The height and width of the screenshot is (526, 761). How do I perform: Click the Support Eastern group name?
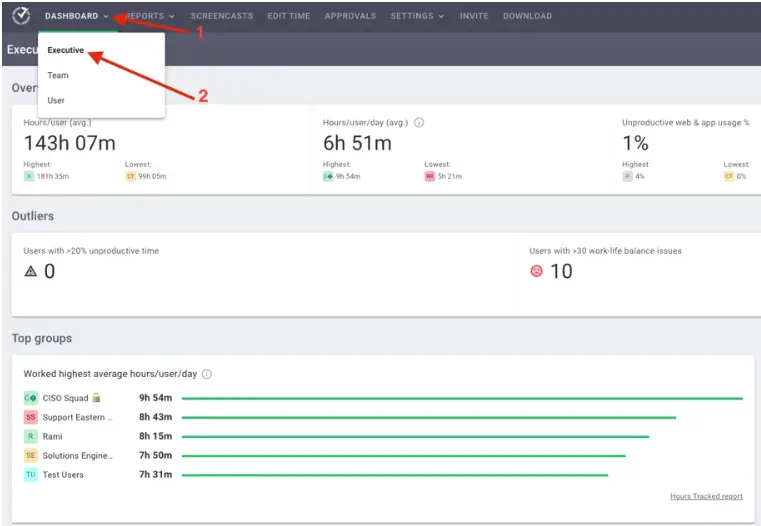[78, 417]
